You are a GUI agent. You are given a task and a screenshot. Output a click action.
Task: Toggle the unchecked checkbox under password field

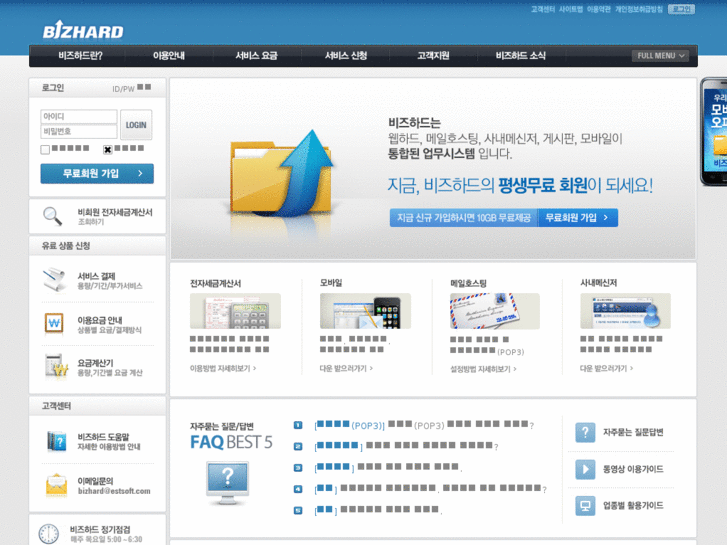tap(45, 149)
